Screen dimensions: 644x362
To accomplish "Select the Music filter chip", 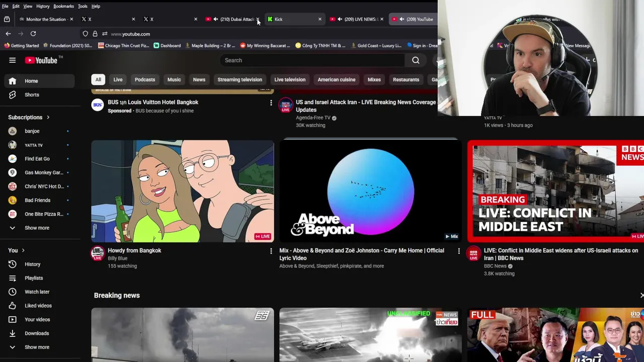I will [x=174, y=79].
